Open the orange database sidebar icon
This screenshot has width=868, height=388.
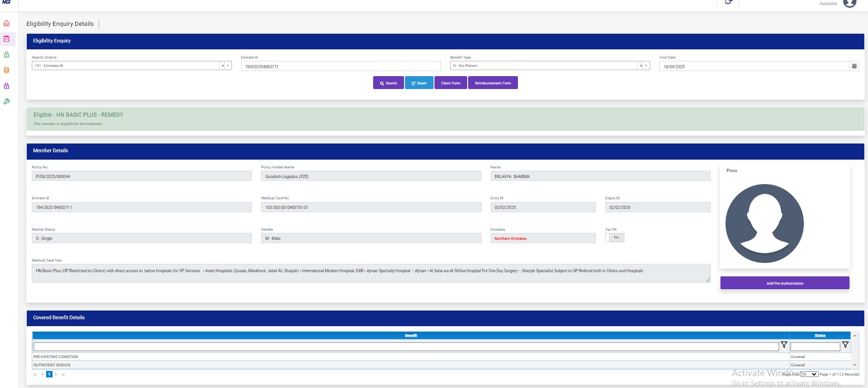[6, 70]
